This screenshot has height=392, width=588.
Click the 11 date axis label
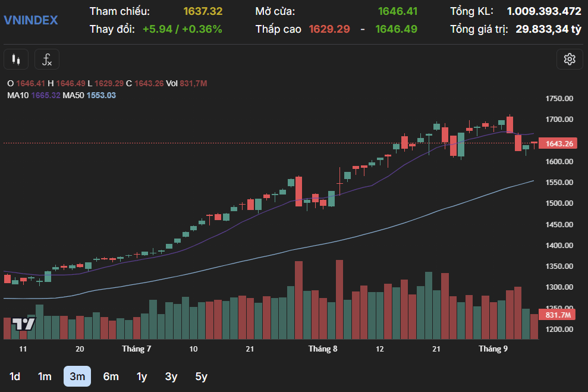point(23,349)
